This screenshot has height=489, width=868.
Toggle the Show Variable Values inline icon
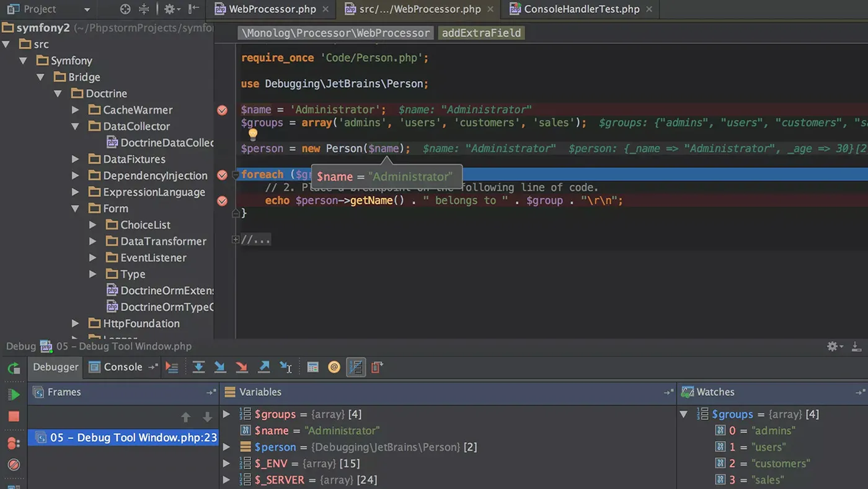pos(355,367)
